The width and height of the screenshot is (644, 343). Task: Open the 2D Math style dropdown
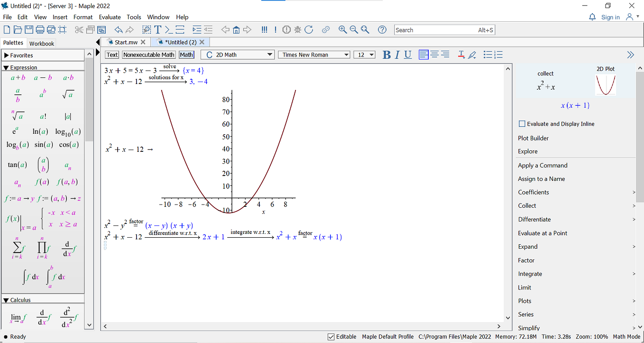click(238, 55)
